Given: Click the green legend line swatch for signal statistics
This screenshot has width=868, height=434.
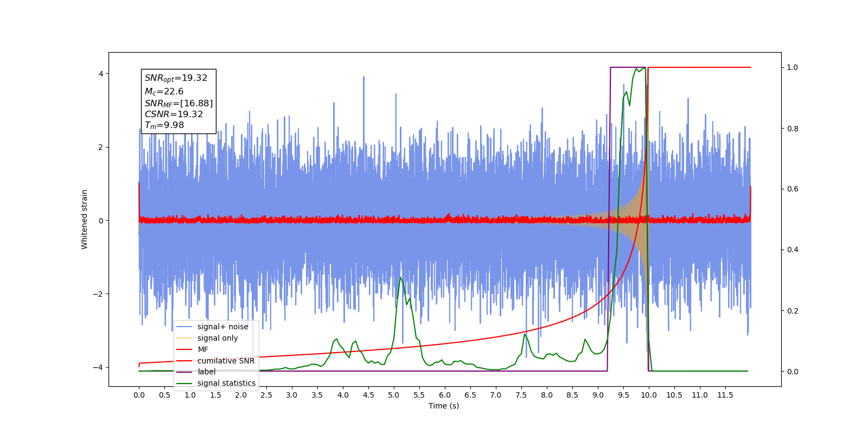Looking at the screenshot, I should tap(184, 383).
